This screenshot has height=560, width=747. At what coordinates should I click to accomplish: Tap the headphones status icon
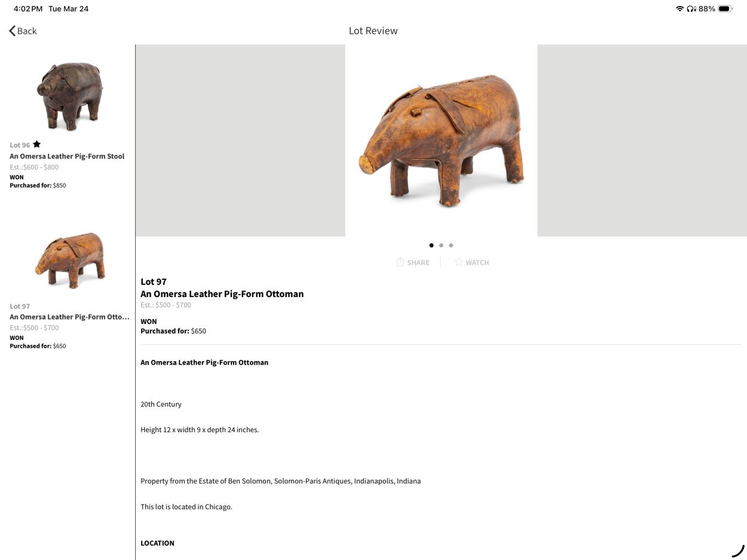(x=691, y=9)
